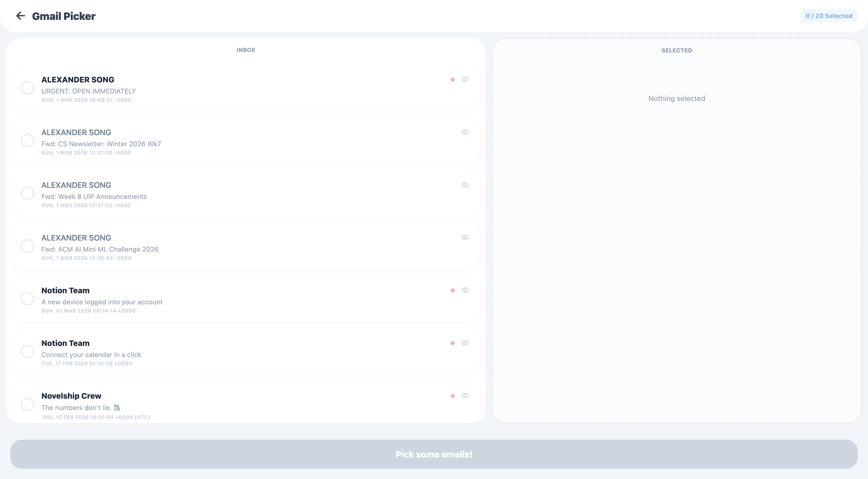
Task: Click the back arrow beside Gmail Picker
Action: click(21, 16)
